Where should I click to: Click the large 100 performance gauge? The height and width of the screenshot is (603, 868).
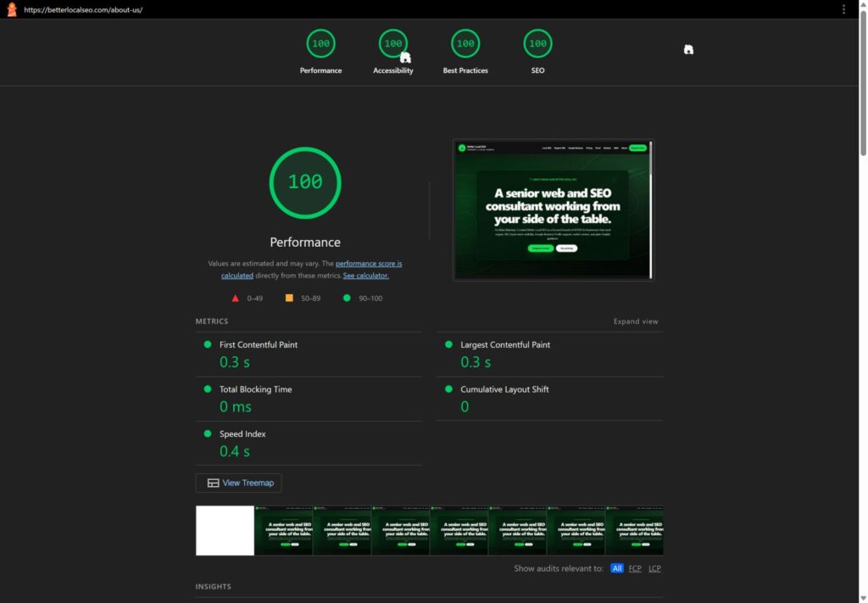pyautogui.click(x=305, y=182)
